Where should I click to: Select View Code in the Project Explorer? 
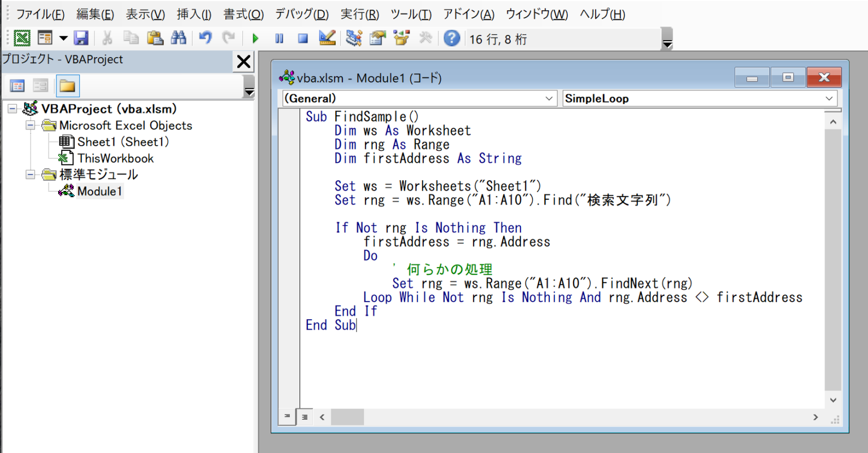[x=18, y=85]
